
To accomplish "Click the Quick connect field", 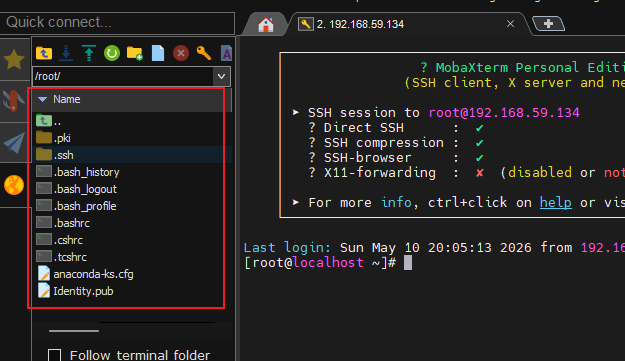I will [x=117, y=23].
